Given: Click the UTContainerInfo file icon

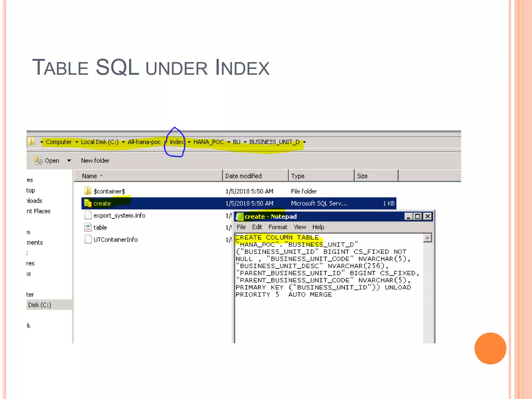Looking at the screenshot, I should (x=88, y=239).
